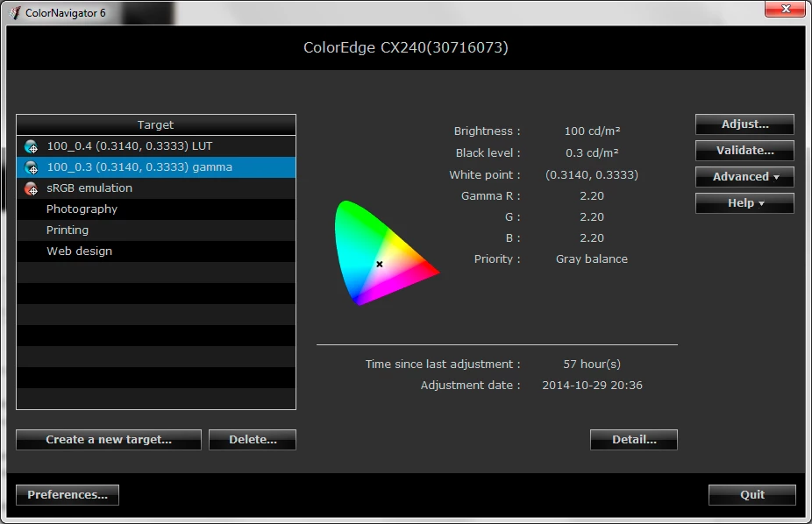The width and height of the screenshot is (812, 524).
Task: Choose the Web design target
Action: coord(156,251)
